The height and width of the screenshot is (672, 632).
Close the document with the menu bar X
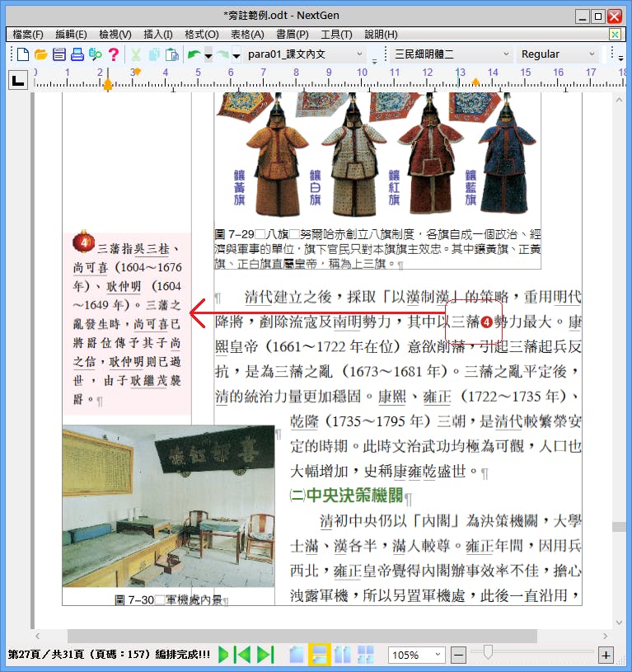615,35
